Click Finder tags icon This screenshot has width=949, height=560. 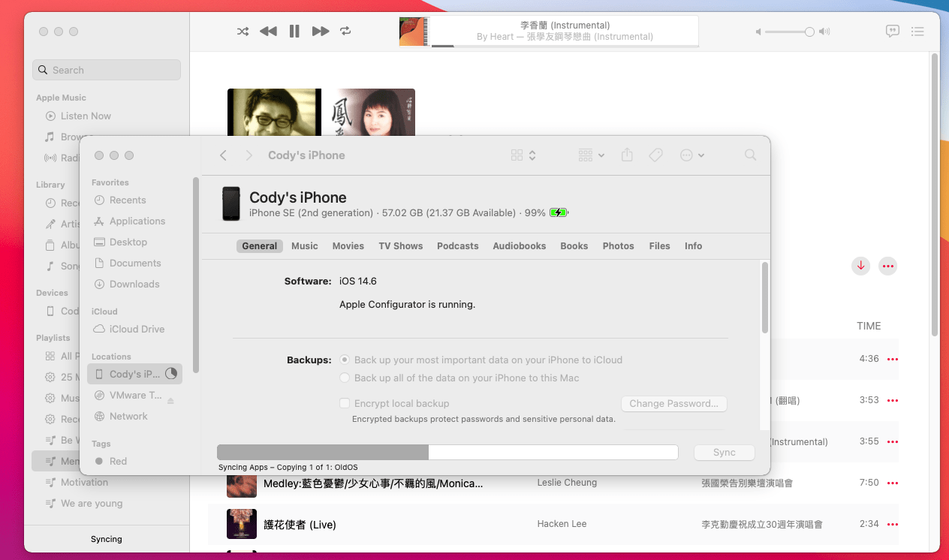[655, 155]
